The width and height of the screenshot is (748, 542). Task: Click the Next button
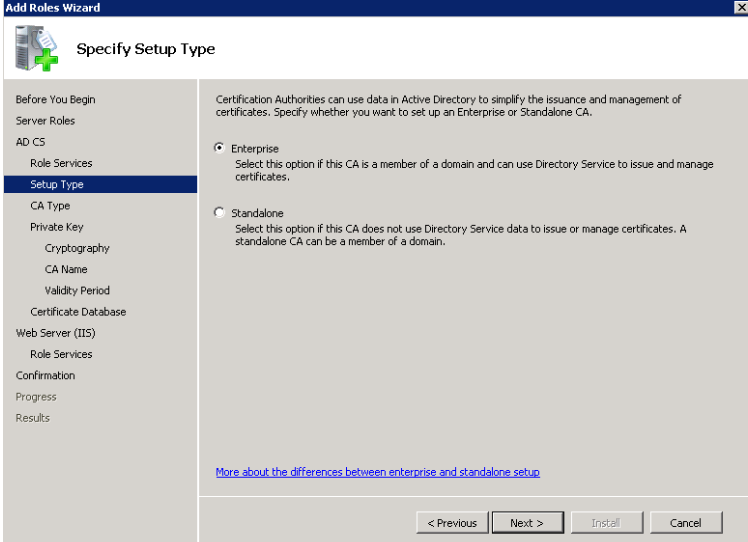coord(528,523)
